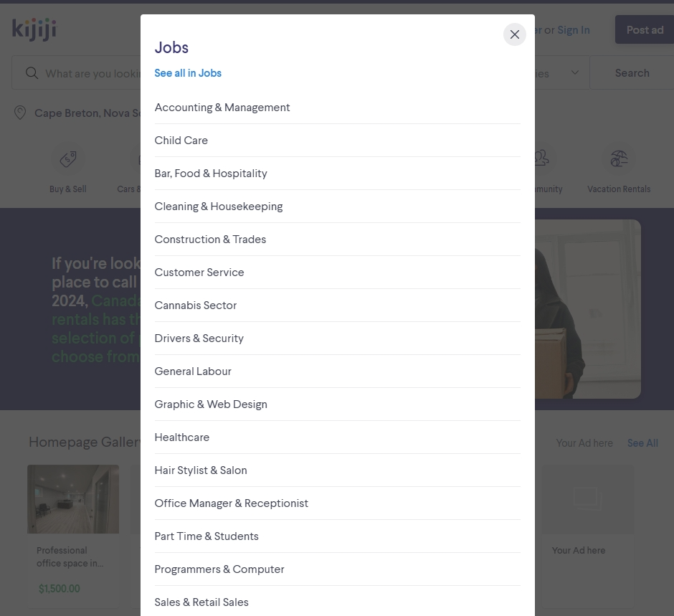Viewport: 674px width, 616px height.
Task: Click the Search button
Action: 632,73
